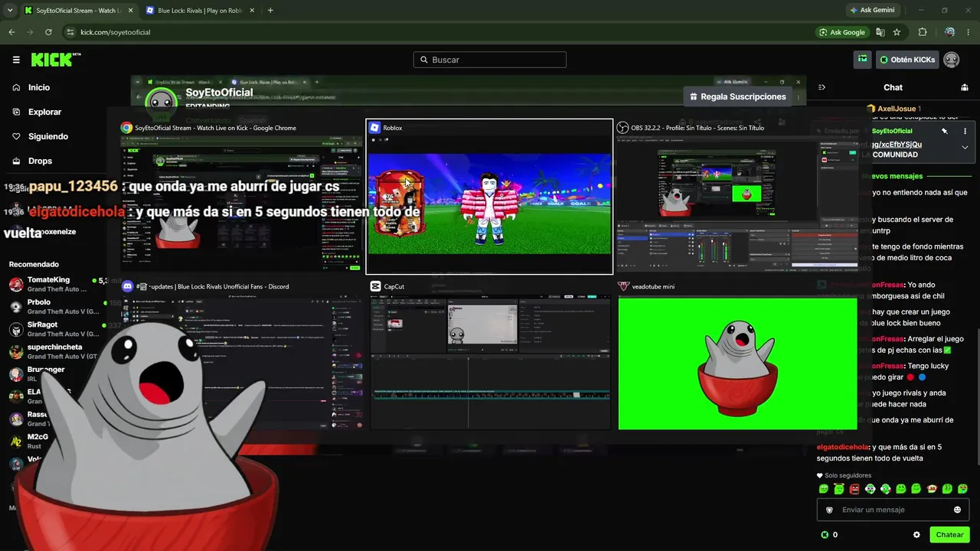Open the chat gift icon
Viewport: 980px width, 551px height.
click(965, 87)
